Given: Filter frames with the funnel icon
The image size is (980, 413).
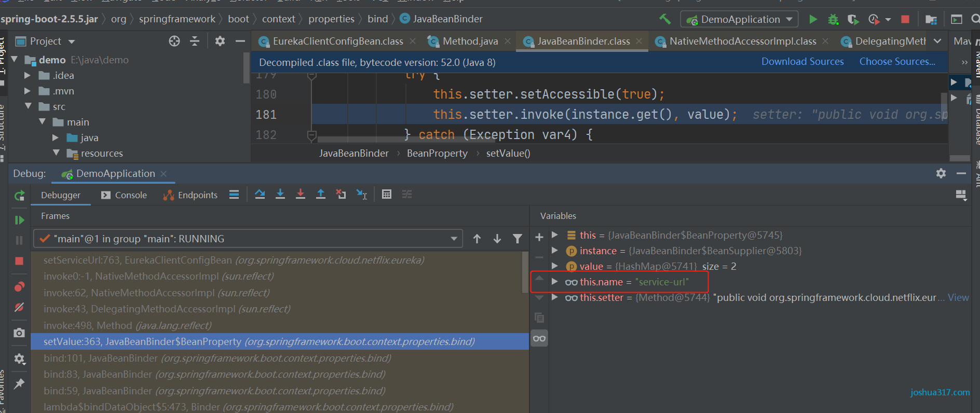Looking at the screenshot, I should coord(518,239).
